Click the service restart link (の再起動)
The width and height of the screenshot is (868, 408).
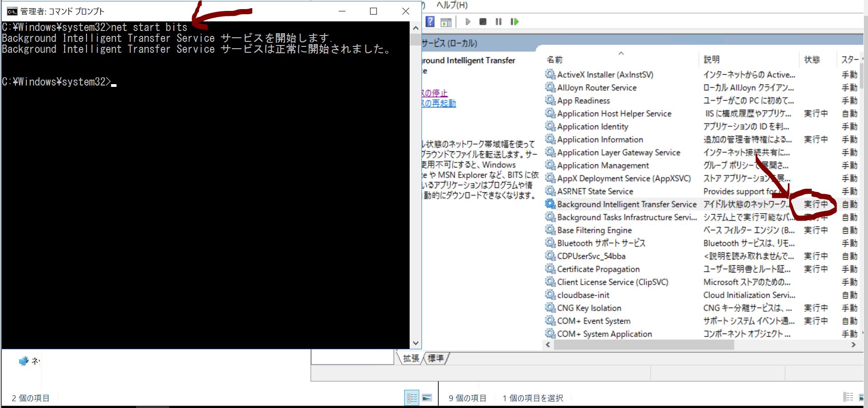click(439, 103)
